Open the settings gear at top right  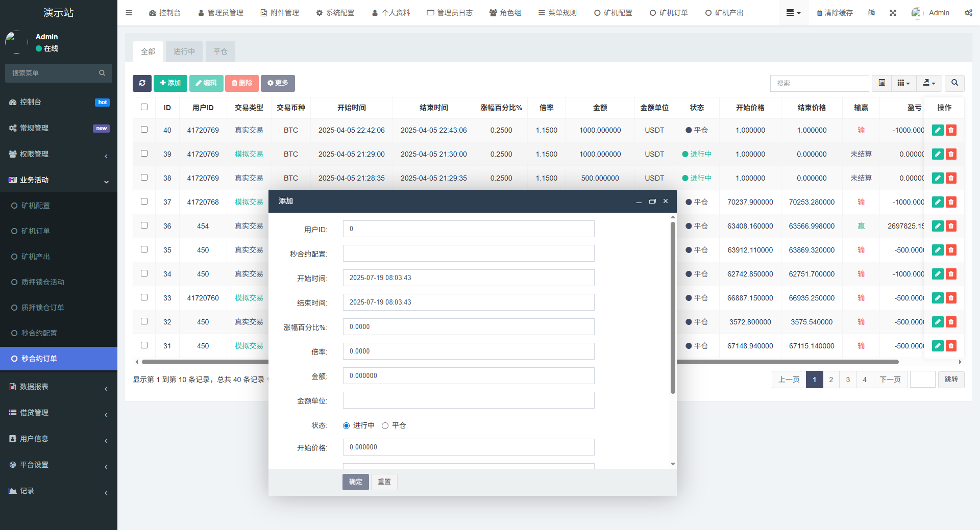point(968,13)
